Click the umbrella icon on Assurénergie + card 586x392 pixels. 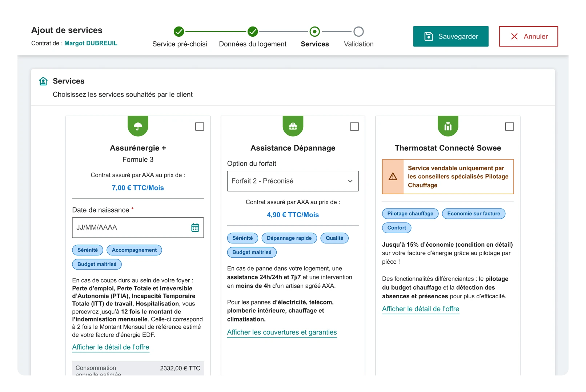pos(138,126)
